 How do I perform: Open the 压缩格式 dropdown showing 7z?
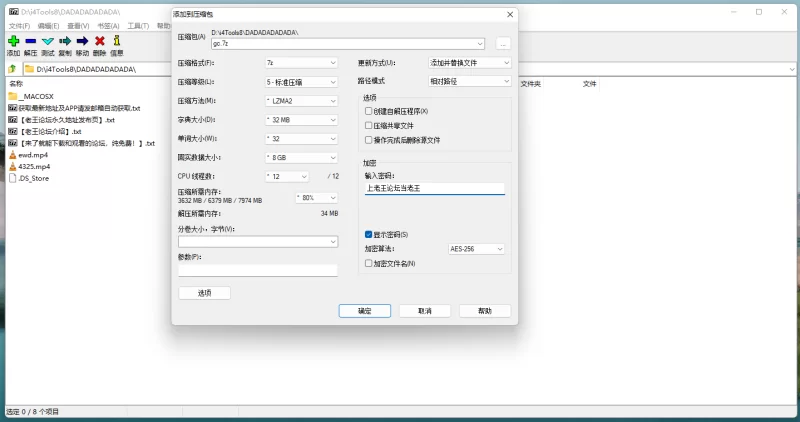(x=302, y=63)
